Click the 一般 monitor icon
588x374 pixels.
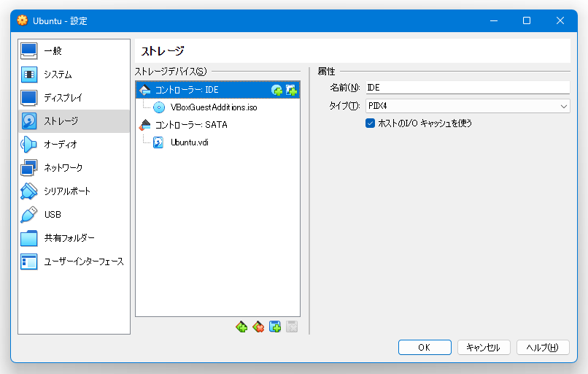29,50
